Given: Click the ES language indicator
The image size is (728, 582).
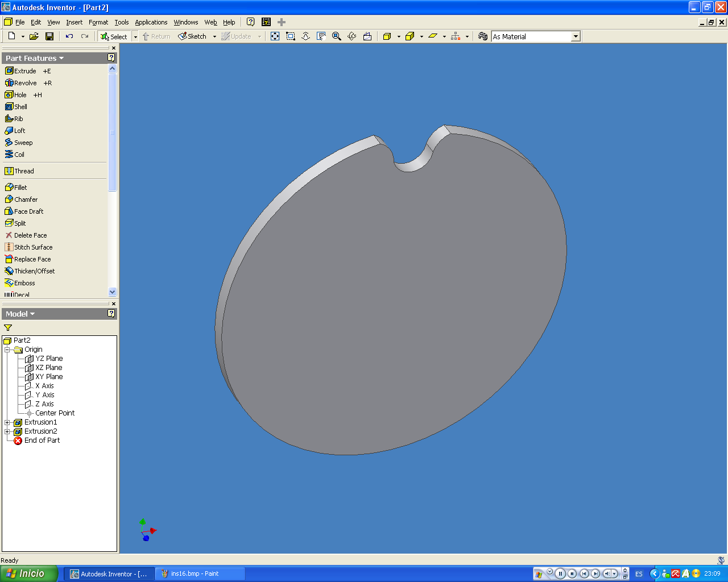Looking at the screenshot, I should pos(639,574).
